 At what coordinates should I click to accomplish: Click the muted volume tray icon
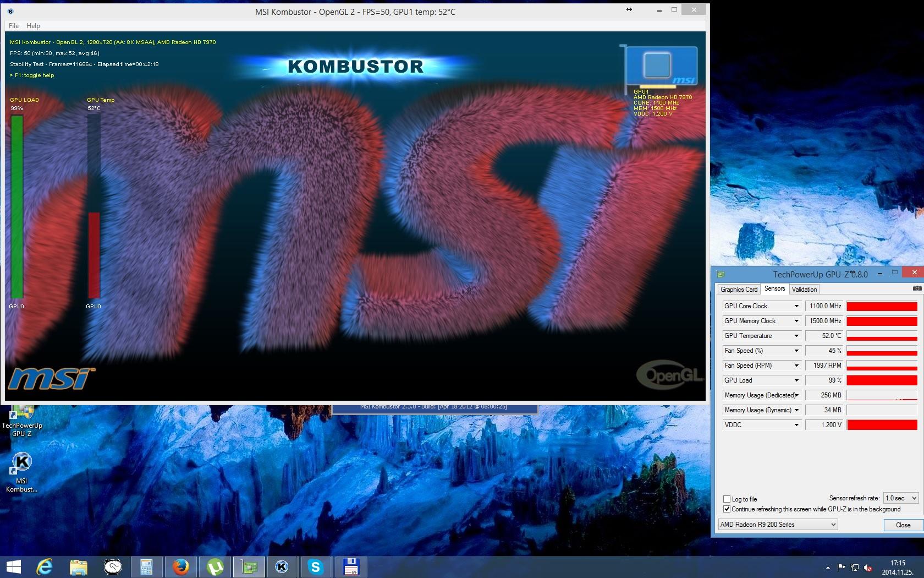[868, 568]
